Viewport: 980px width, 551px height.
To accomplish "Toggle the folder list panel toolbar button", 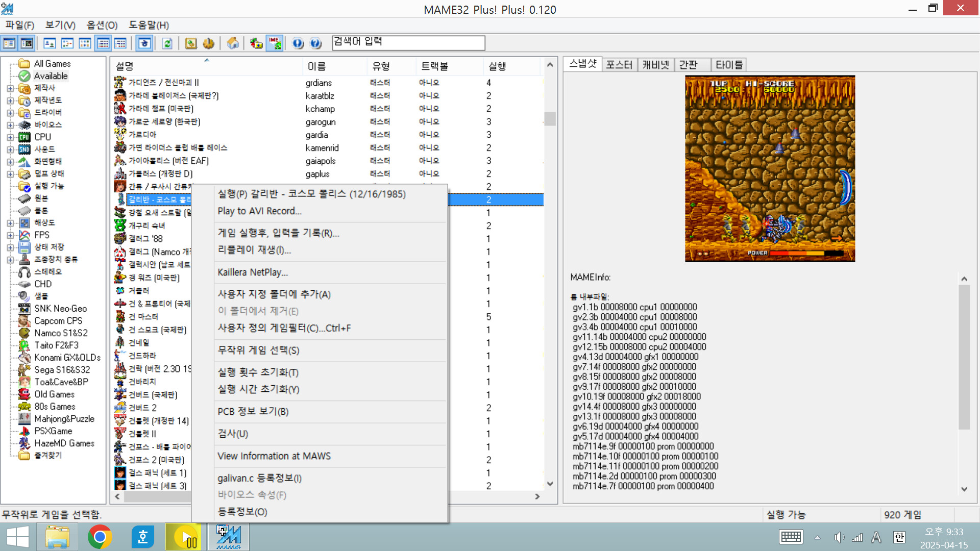I will point(9,43).
